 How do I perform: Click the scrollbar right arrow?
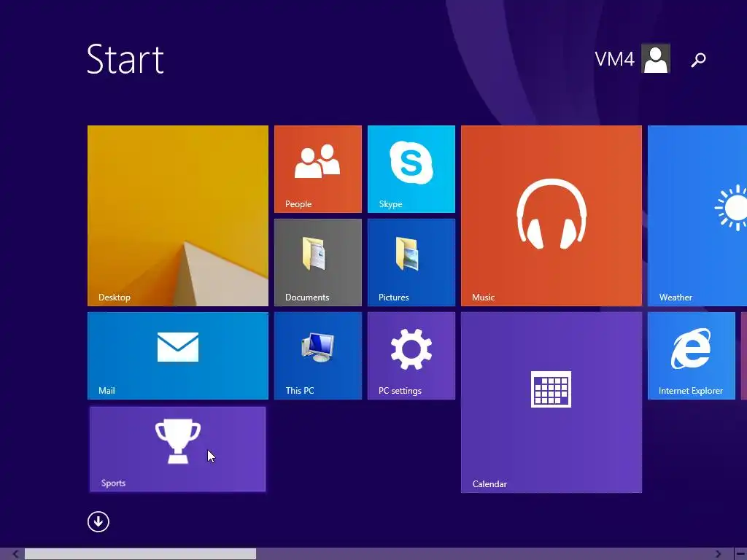coord(718,554)
